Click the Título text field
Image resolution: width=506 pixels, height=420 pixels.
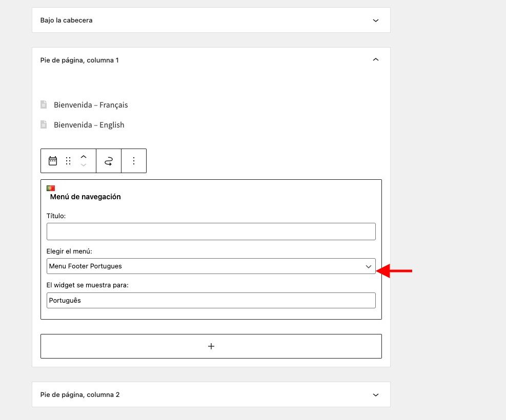(211, 232)
